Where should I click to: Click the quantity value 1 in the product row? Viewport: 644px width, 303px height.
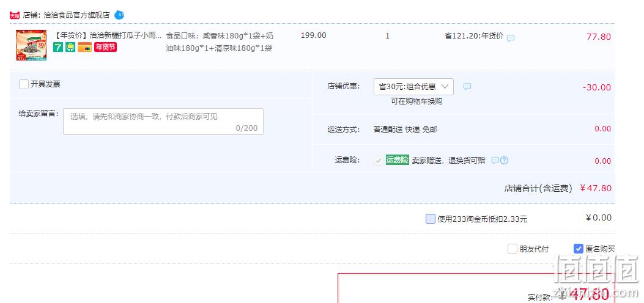[387, 36]
